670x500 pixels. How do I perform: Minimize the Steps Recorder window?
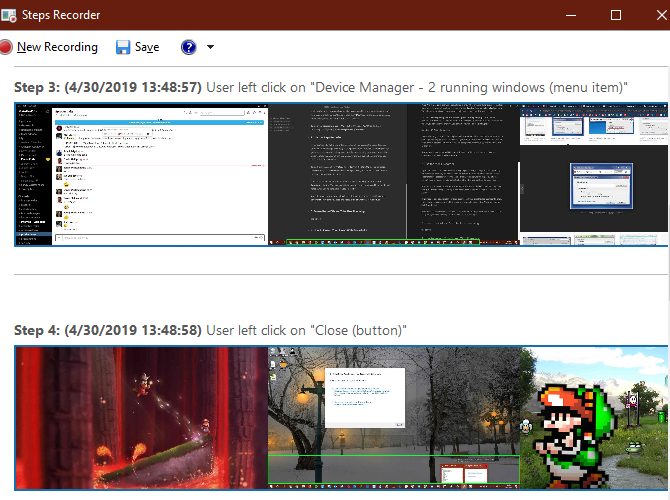click(x=572, y=15)
